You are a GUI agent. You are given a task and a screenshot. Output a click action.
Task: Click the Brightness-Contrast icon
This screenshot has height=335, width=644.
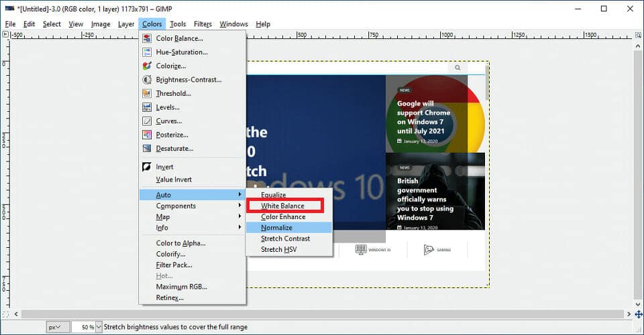click(147, 80)
